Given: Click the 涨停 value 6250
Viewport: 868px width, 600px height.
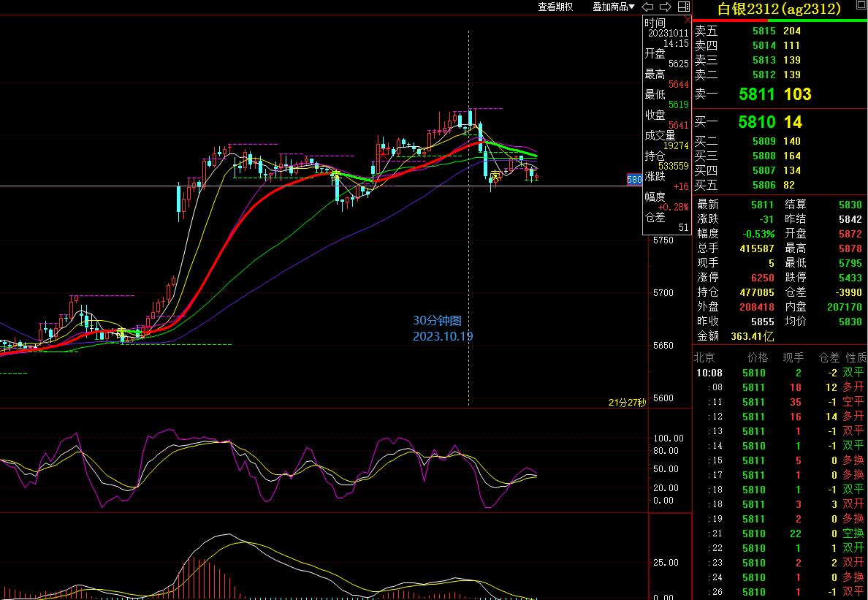Looking at the screenshot, I should (763, 278).
